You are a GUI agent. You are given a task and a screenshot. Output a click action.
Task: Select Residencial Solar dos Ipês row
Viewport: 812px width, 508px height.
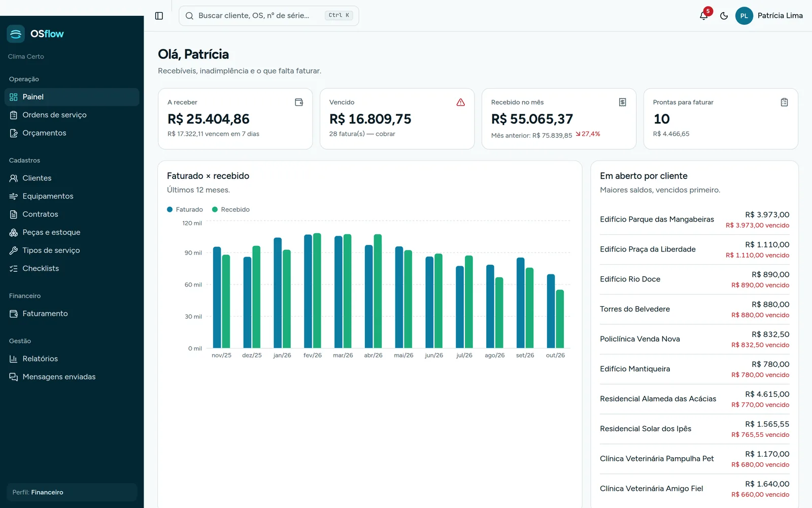[x=694, y=429]
